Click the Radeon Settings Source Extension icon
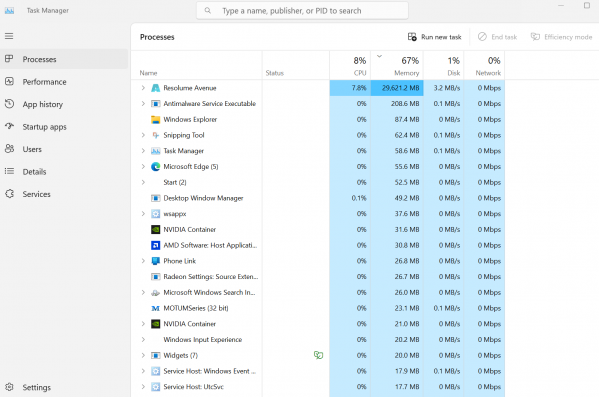599x397 pixels. point(155,277)
